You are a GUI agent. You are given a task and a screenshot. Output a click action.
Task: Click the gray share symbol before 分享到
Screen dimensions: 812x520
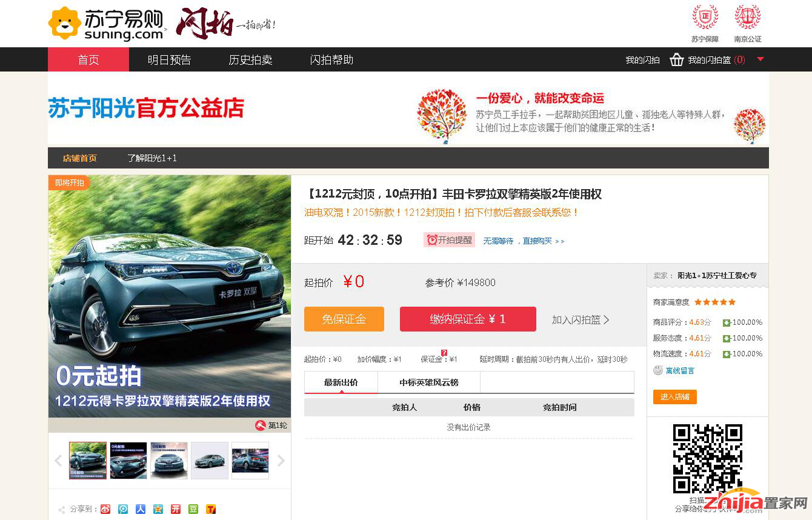pos(61,510)
